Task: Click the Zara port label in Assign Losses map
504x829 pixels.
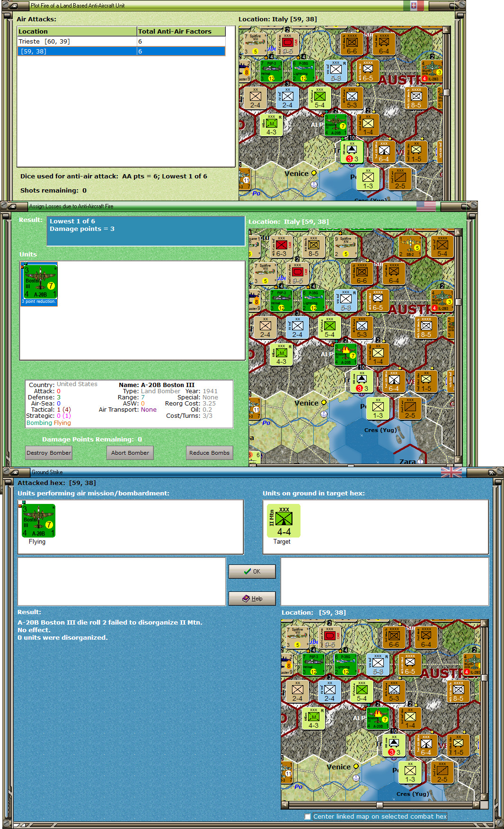Action: [407, 461]
